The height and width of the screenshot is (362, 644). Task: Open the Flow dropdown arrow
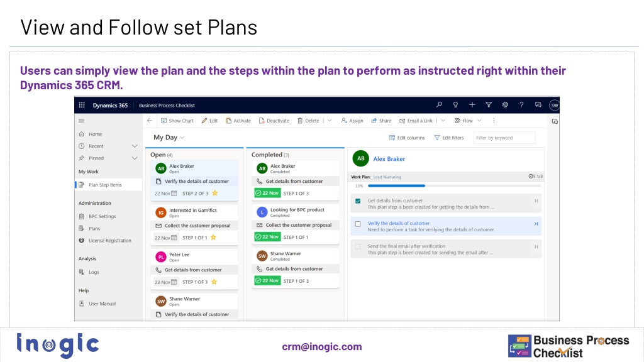coord(479,121)
